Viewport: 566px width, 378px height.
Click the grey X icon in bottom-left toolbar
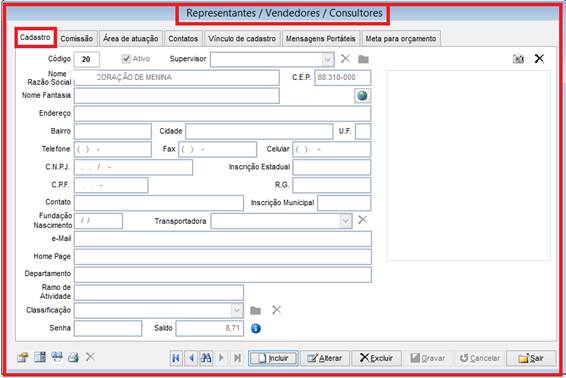[x=90, y=357]
